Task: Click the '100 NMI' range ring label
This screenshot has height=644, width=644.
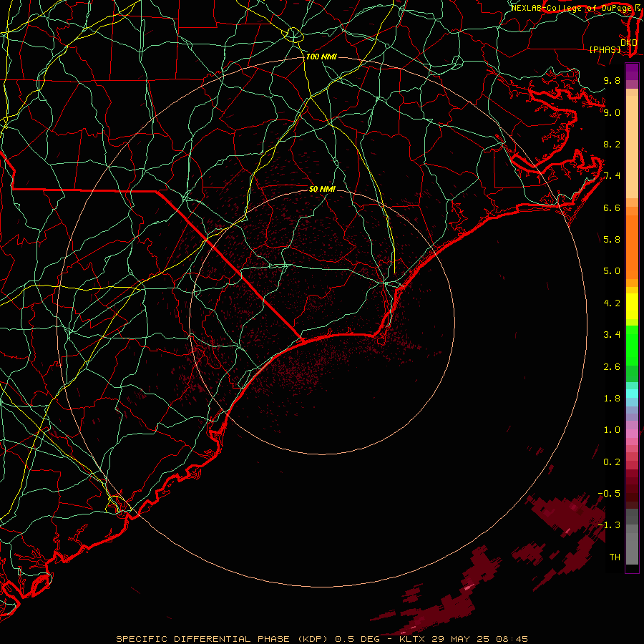Action: 321,57
